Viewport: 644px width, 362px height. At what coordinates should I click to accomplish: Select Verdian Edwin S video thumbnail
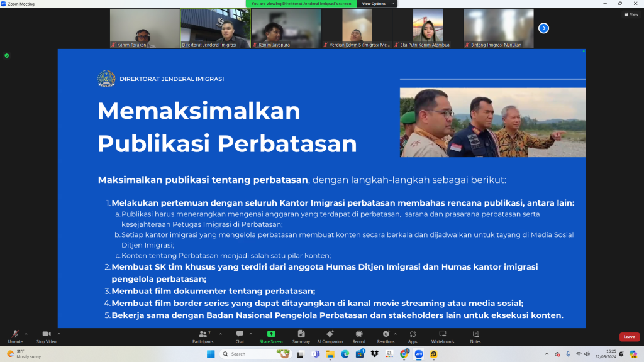tap(357, 28)
